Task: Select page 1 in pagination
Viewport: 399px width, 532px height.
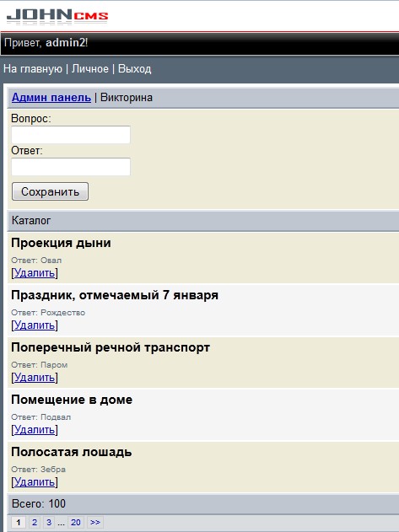Action: point(19,522)
